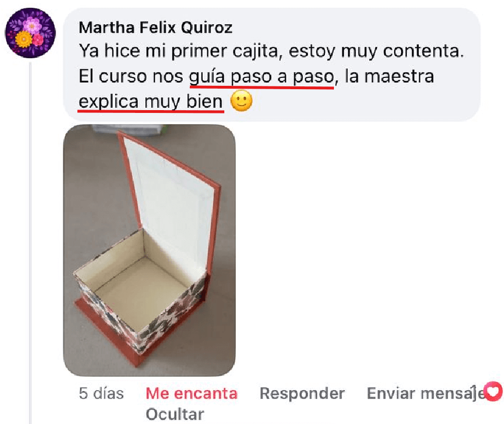Click the underlined phrase 'guía paso a paso'
Screen dimensions: 504x424
tap(261, 77)
